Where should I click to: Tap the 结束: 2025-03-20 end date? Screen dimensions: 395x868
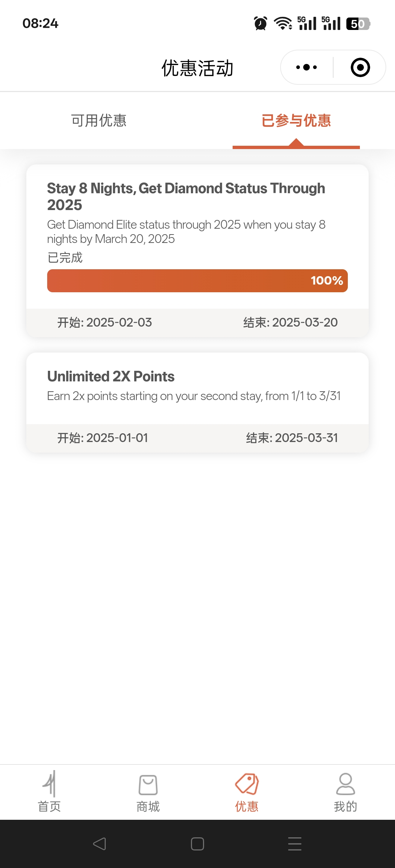coord(290,323)
